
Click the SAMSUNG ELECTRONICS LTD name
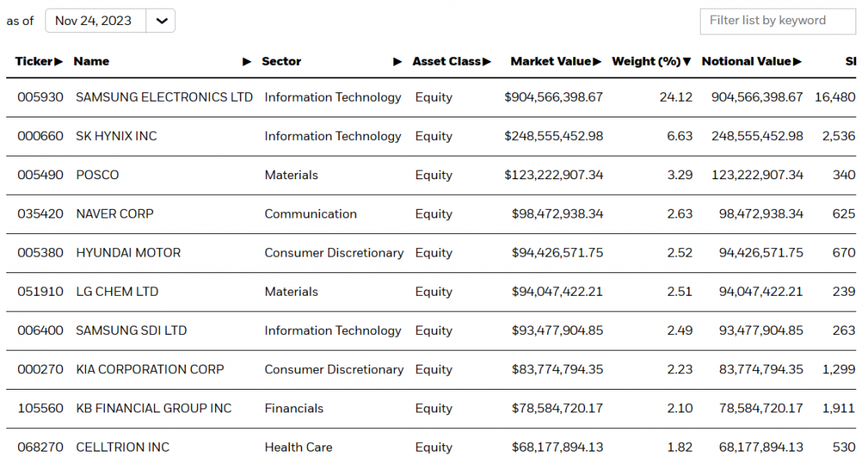tap(164, 98)
